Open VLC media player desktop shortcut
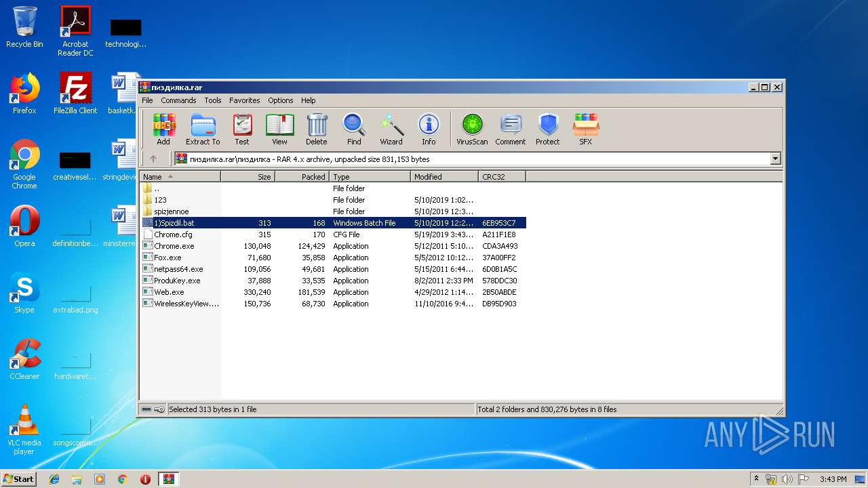Screen dimensions: 868x488 pyautogui.click(x=24, y=430)
